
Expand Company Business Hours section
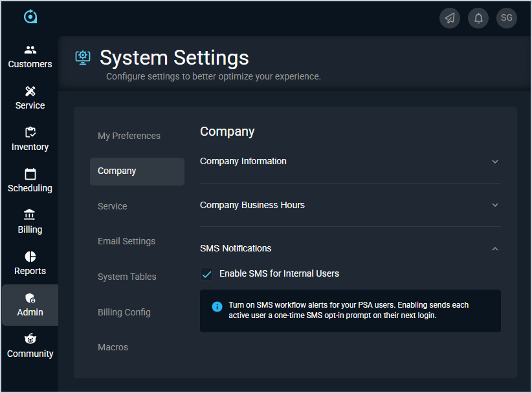495,205
